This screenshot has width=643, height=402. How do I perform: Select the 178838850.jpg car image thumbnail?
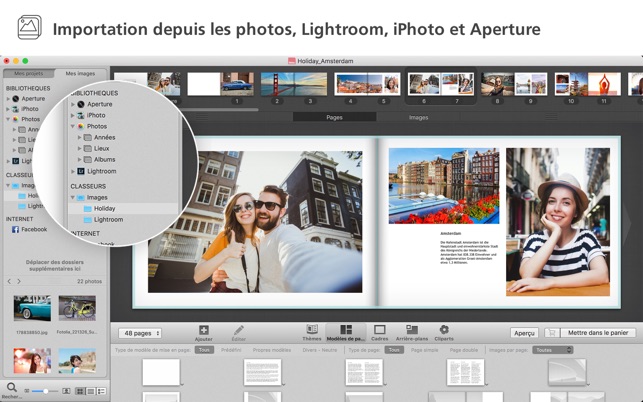[32, 308]
